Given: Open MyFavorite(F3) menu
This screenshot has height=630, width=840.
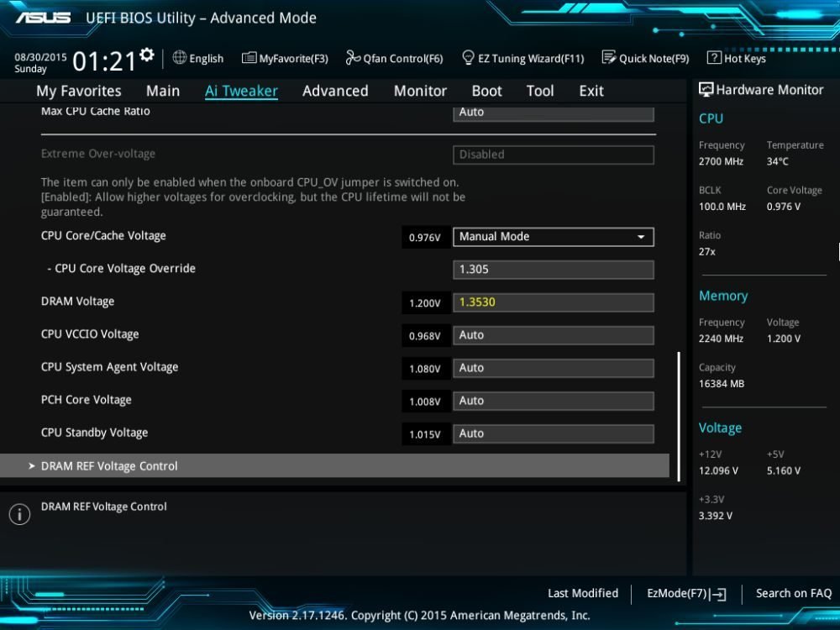Looking at the screenshot, I should click(285, 58).
